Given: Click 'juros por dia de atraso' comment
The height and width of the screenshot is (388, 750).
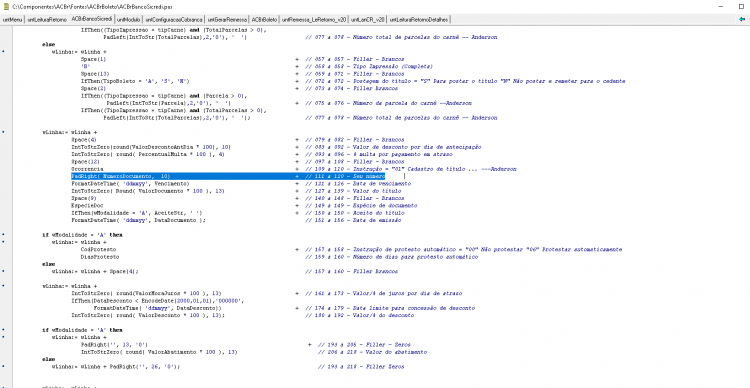Looking at the screenshot, I should pyautogui.click(x=425, y=293).
